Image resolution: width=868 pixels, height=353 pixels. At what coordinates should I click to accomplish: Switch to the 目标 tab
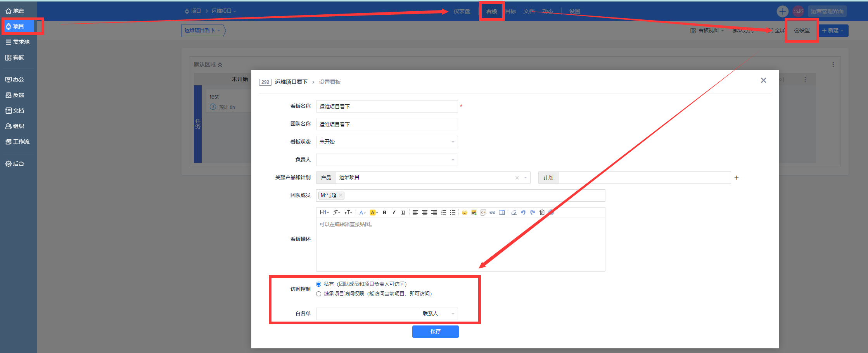pos(510,11)
